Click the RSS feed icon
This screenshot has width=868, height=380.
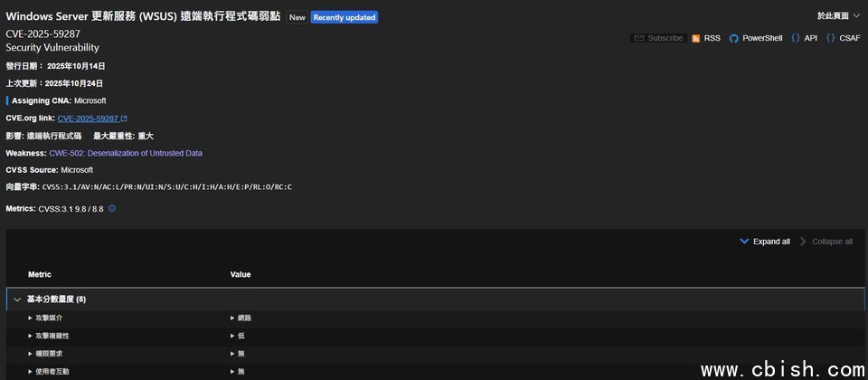[x=695, y=38]
